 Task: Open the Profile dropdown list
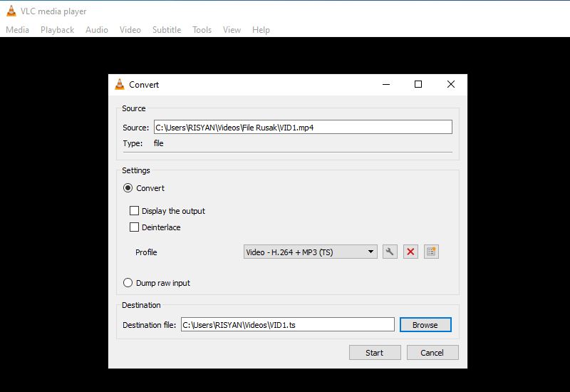pyautogui.click(x=310, y=252)
